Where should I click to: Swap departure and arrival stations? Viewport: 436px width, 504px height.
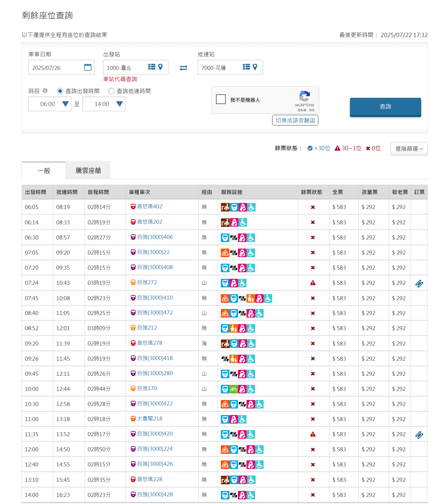click(183, 68)
